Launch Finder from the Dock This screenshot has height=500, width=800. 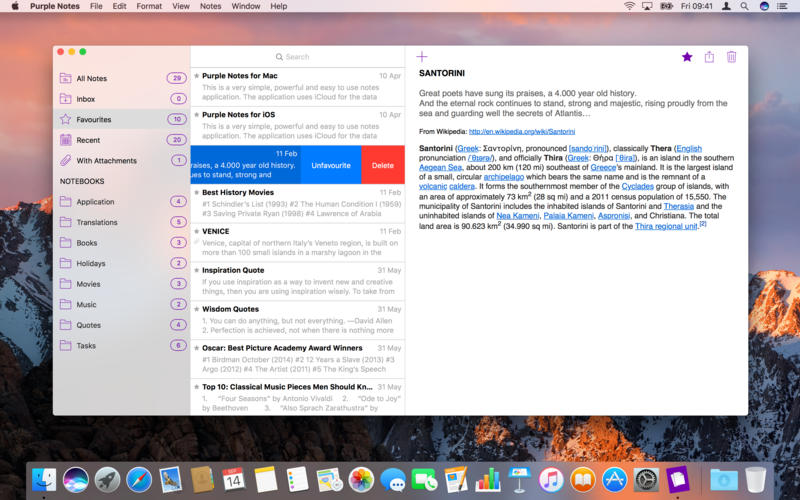click(x=44, y=480)
